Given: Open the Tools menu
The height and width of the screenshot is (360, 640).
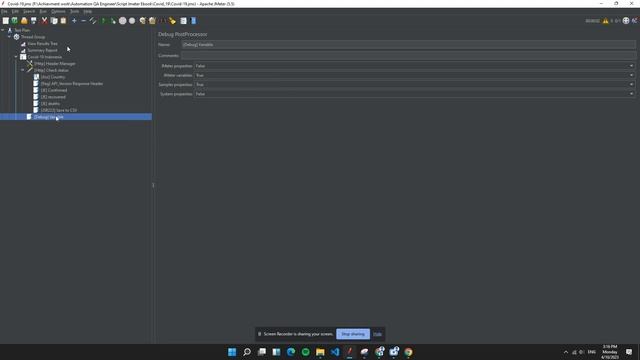Looking at the screenshot, I should [75, 11].
